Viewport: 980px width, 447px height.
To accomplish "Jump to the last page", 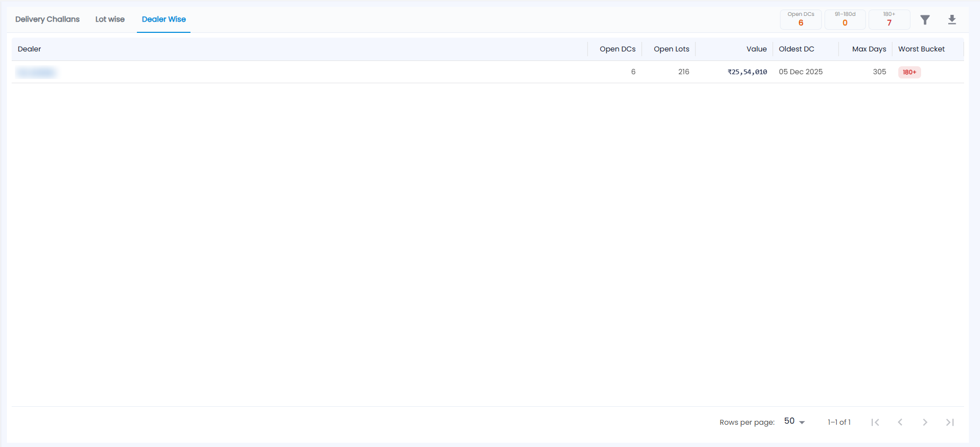I will (x=950, y=422).
